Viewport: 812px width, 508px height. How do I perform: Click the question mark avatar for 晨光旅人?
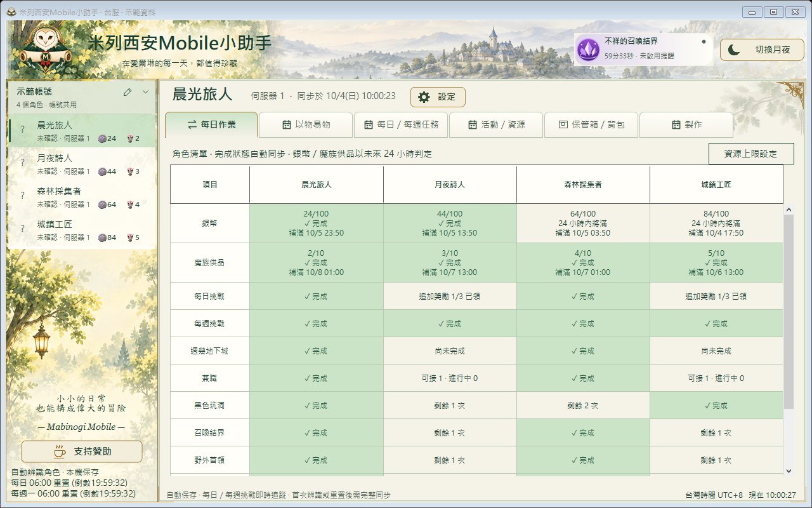tap(23, 130)
